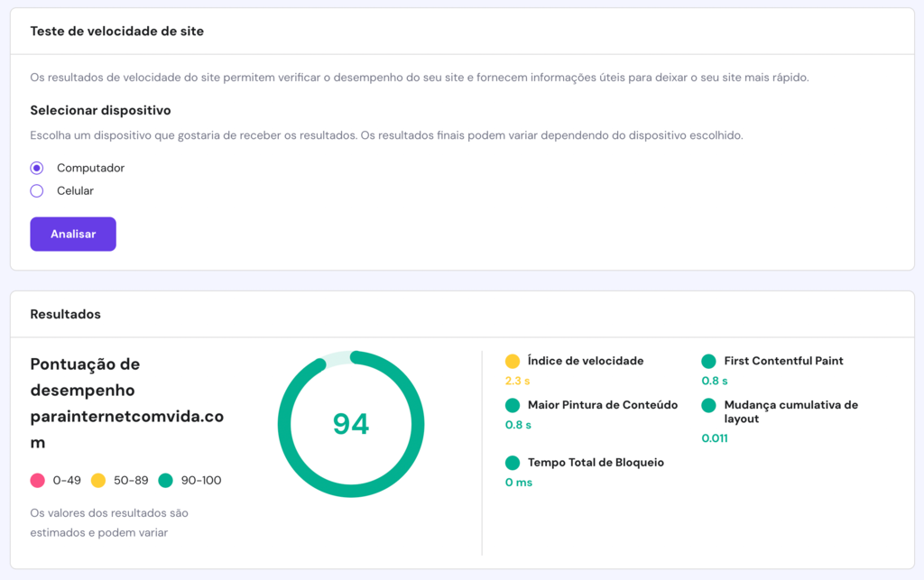This screenshot has width=924, height=580.
Task: Click the green Tempo Total de Bloqueio dot
Action: coord(513,463)
